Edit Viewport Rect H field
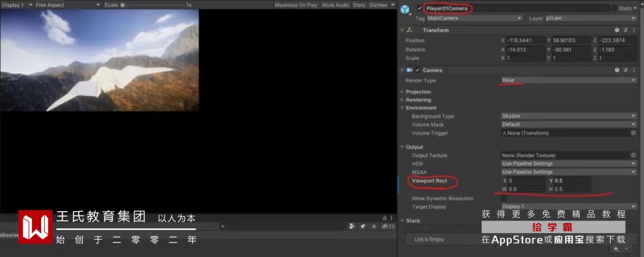This screenshot has height=257, width=644. click(572, 189)
